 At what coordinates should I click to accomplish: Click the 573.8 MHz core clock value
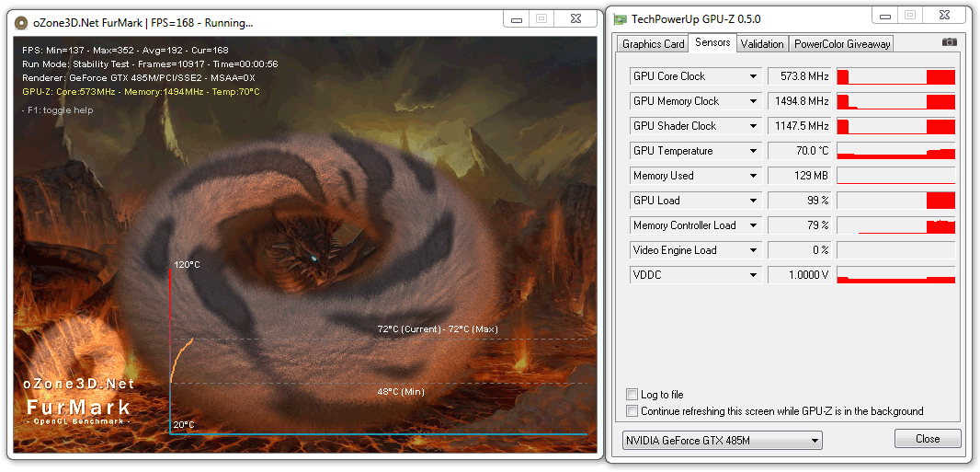pos(800,76)
